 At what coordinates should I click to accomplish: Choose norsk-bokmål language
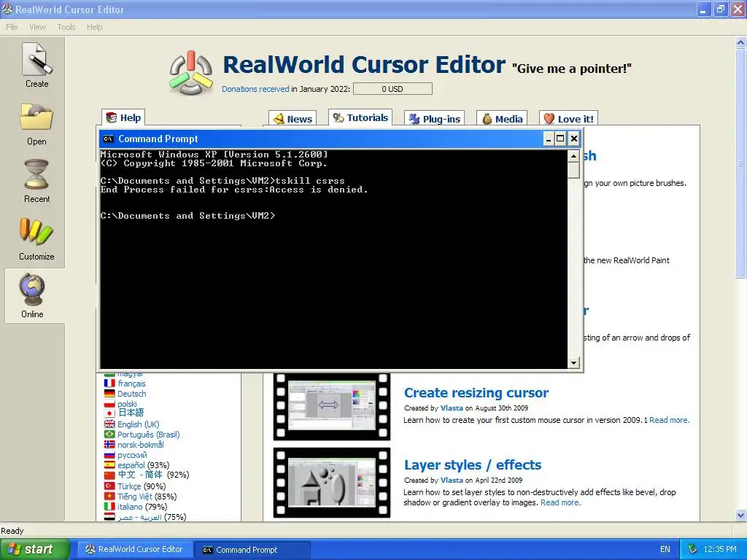pyautogui.click(x=141, y=445)
